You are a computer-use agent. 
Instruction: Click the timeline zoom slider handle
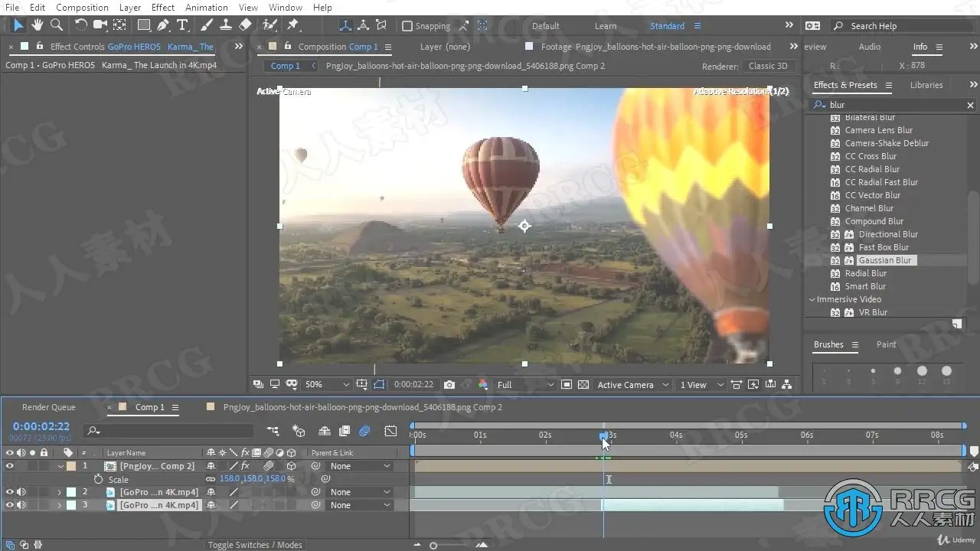tap(433, 546)
